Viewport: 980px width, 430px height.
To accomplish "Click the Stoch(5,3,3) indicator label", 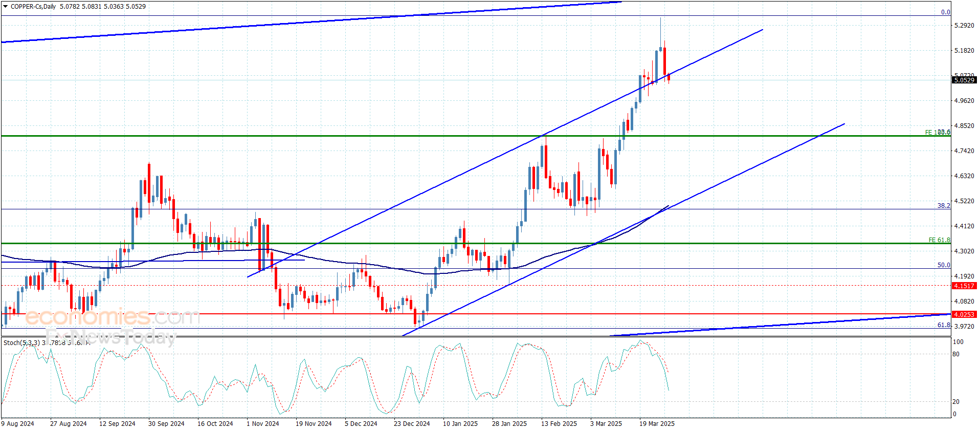I will (19, 343).
